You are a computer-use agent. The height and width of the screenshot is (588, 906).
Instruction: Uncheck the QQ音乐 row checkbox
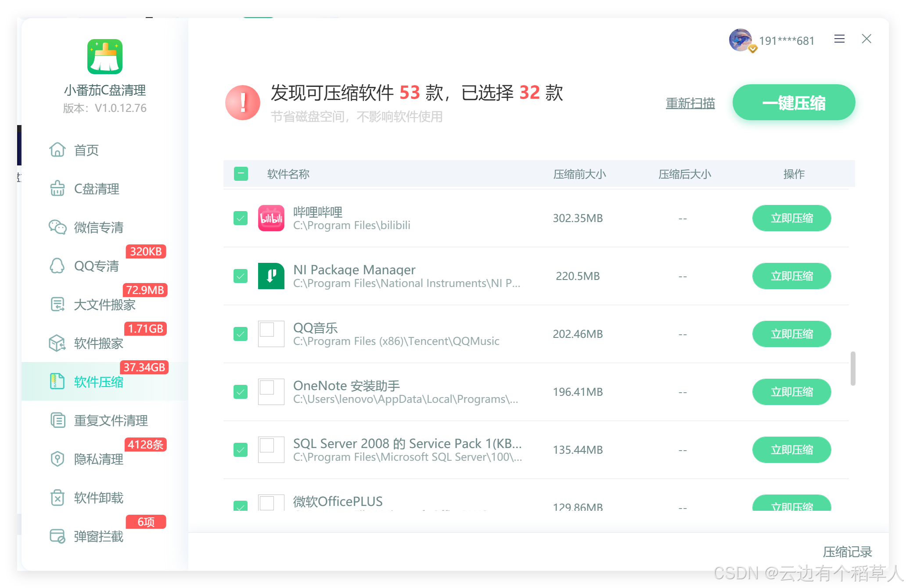pyautogui.click(x=241, y=334)
